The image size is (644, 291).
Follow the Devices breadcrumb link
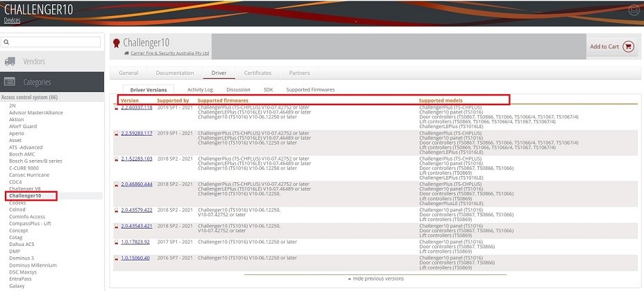12,20
